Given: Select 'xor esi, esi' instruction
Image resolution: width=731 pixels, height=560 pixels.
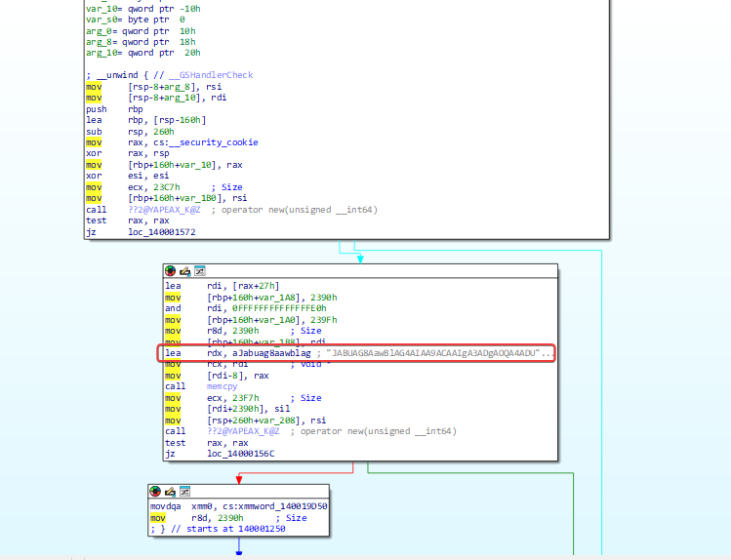Looking at the screenshot, I should click(x=128, y=176).
